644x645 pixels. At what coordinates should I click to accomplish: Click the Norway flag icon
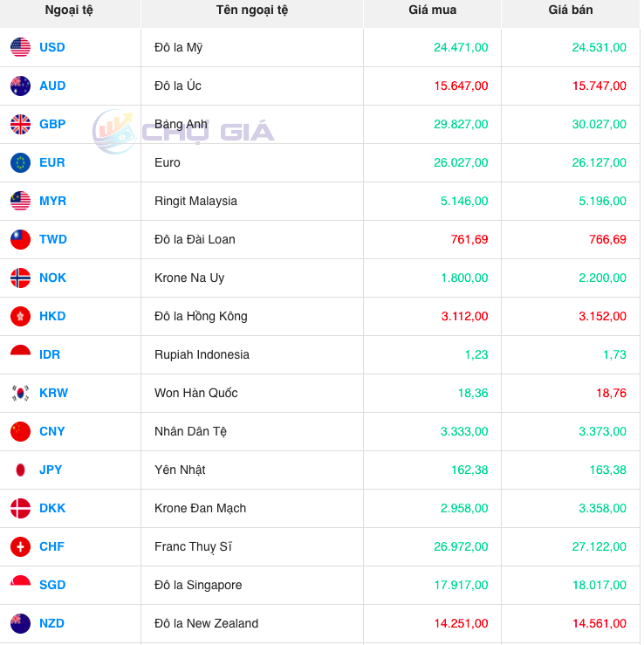tap(20, 278)
